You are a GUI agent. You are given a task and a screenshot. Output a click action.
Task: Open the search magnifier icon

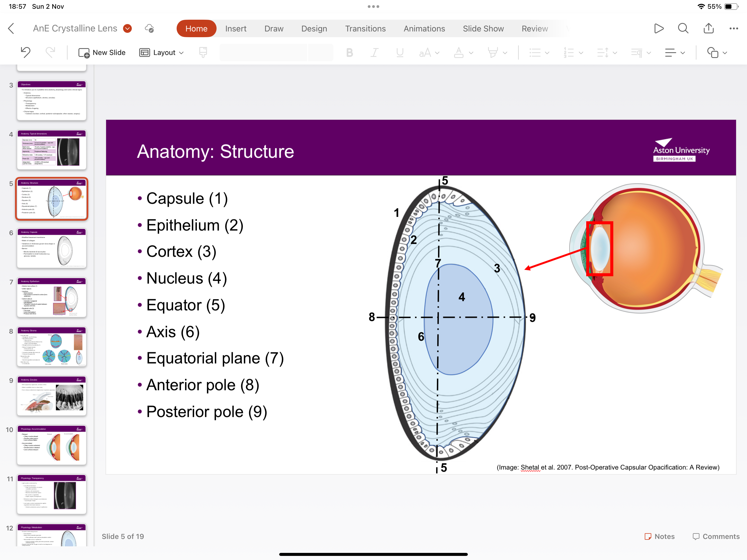pos(683,28)
